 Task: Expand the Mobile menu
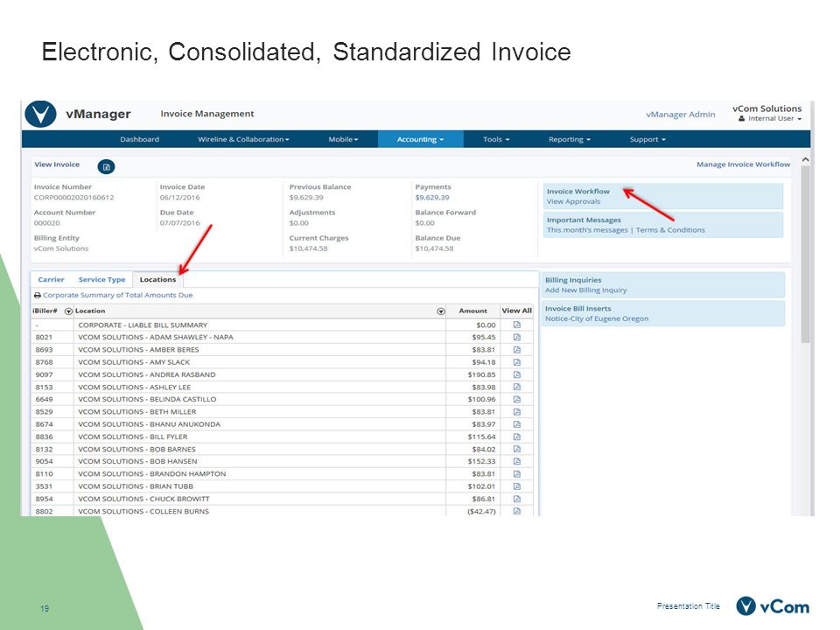343,139
